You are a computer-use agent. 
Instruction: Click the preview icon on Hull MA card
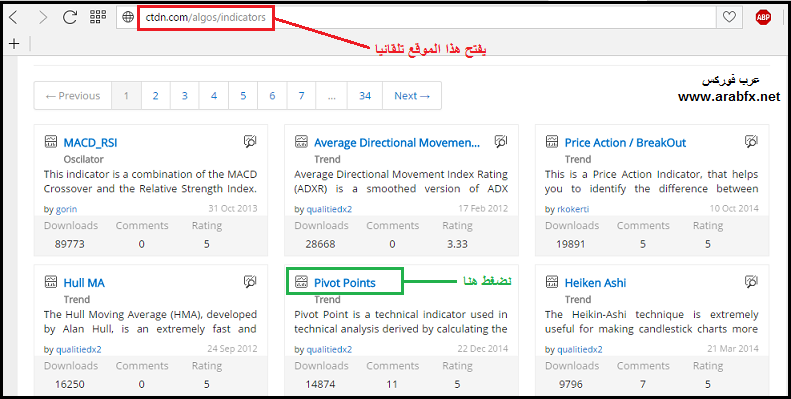click(250, 282)
